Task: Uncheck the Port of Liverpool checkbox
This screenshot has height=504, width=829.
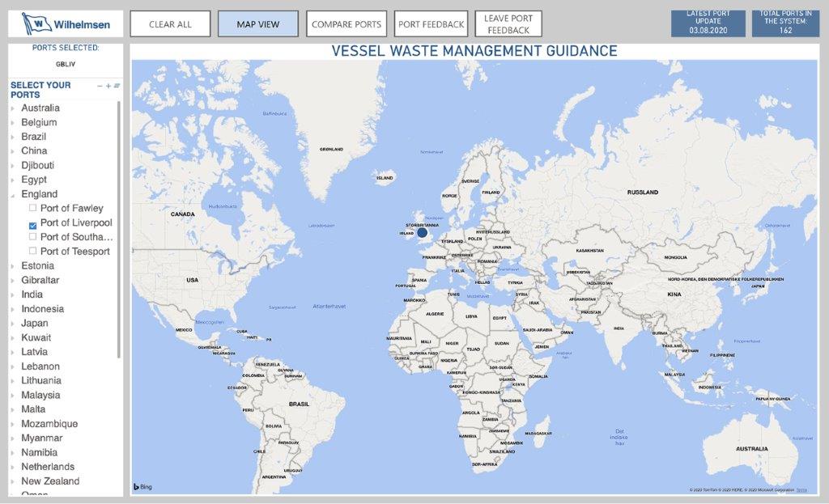Action: pos(33,223)
